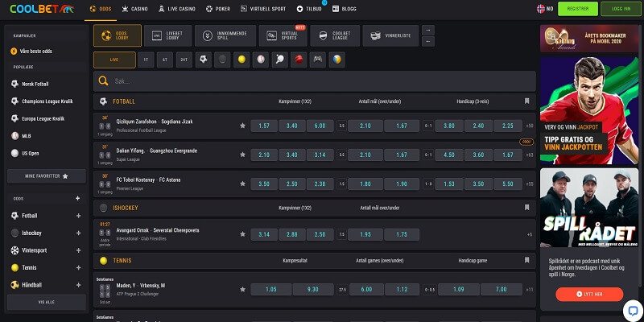Open the Virtuell Sport menu

pyautogui.click(x=263, y=9)
